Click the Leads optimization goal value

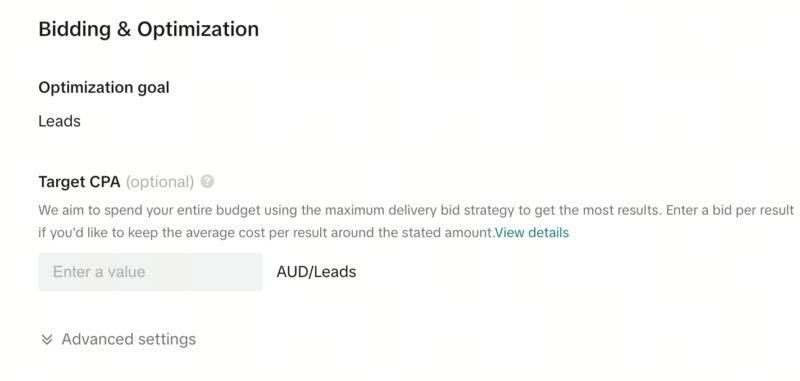click(x=59, y=121)
